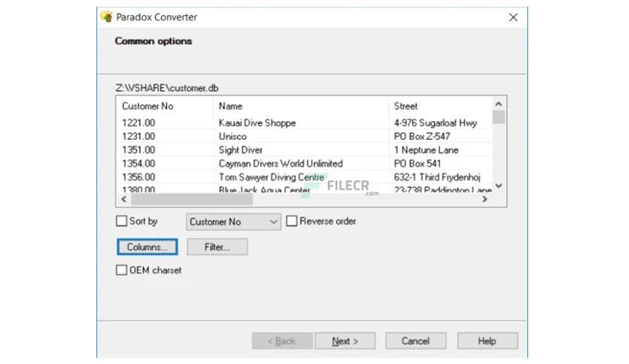Select the 1 Neptune Lane cell

(440, 150)
